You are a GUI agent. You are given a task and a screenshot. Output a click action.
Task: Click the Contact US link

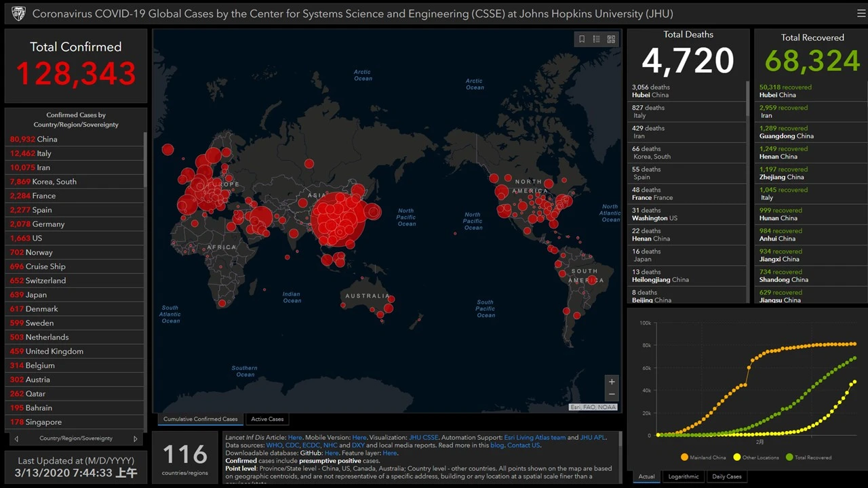[x=524, y=445]
